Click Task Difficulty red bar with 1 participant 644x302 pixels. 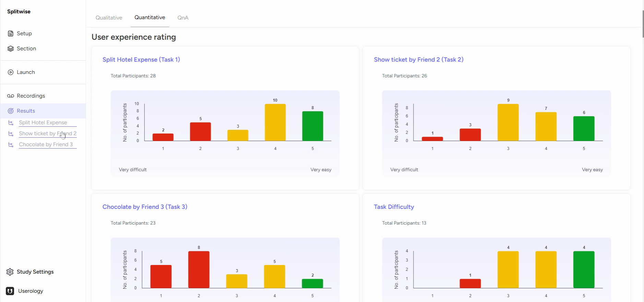pyautogui.click(x=470, y=284)
